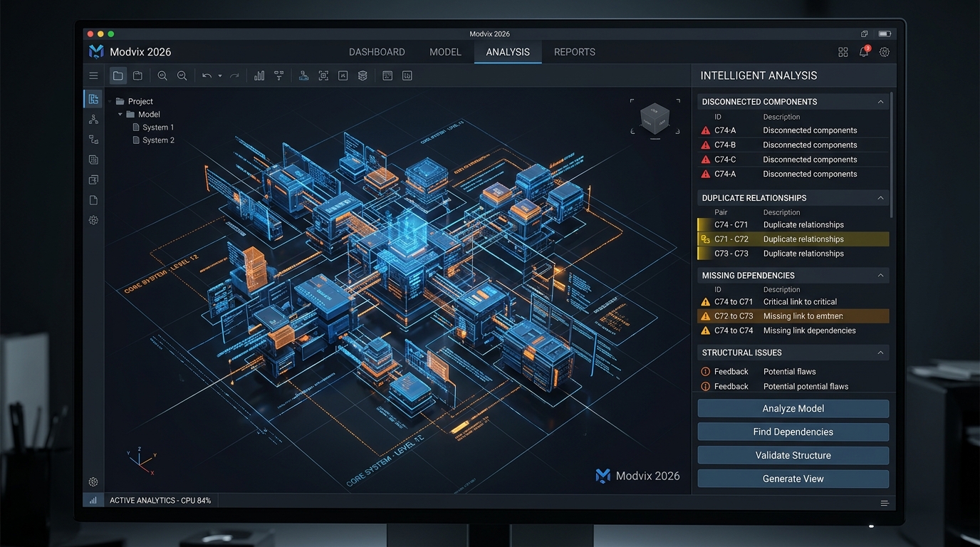Click the XYZ axis gizmo in canvas
The height and width of the screenshot is (547, 980).
(x=141, y=462)
